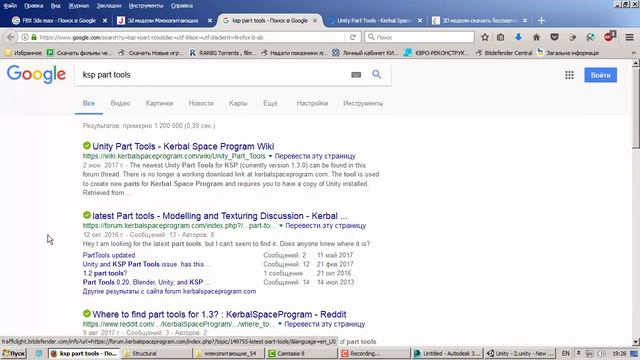Click the red extension icon in toolbar
This screenshot has width=640, height=360.
click(609, 36)
